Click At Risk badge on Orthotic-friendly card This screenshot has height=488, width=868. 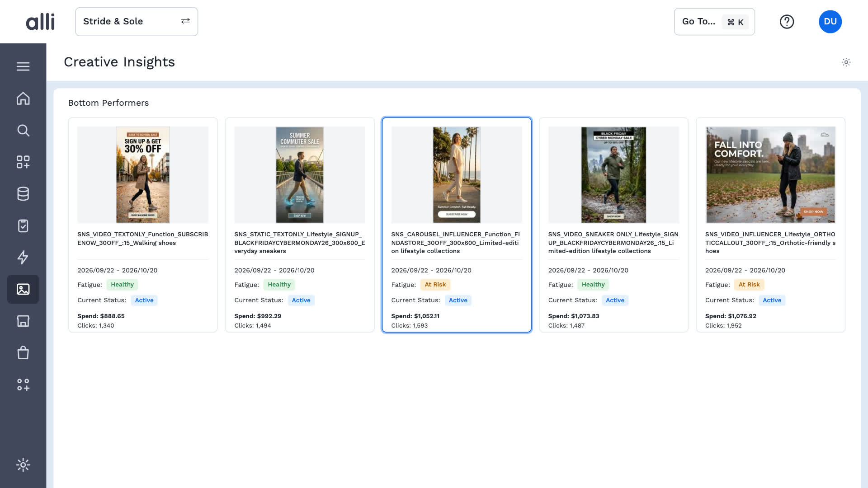[x=749, y=285]
